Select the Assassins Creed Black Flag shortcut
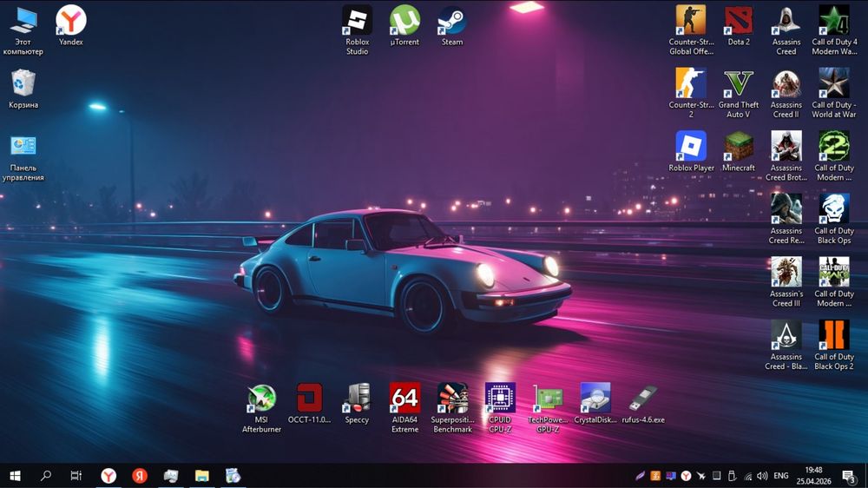 click(x=786, y=345)
